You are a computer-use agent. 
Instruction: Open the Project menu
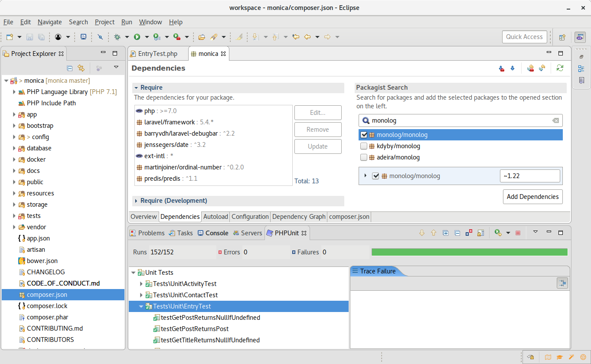pyautogui.click(x=104, y=22)
